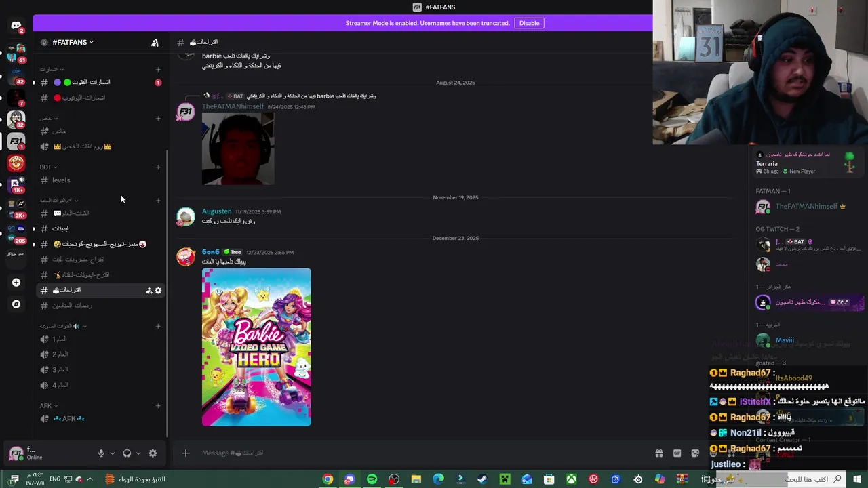Open Spotify from the taskbar
Viewport: 868px width, 488px height.
372,479
